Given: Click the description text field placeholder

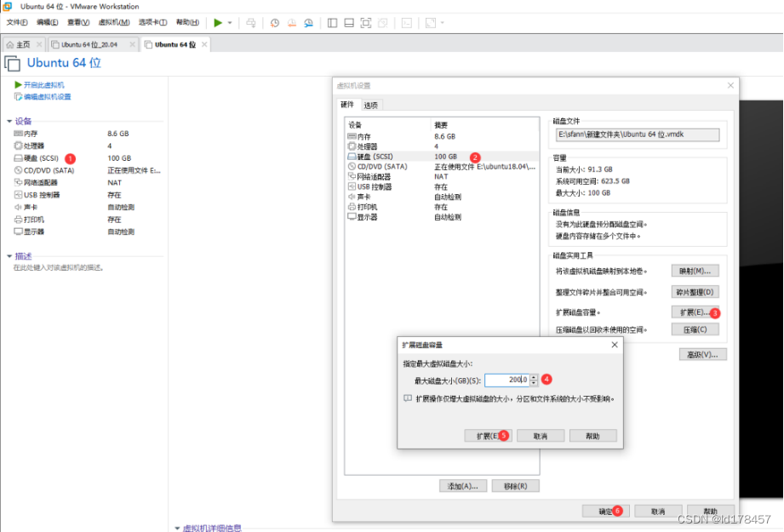Looking at the screenshot, I should [59, 267].
